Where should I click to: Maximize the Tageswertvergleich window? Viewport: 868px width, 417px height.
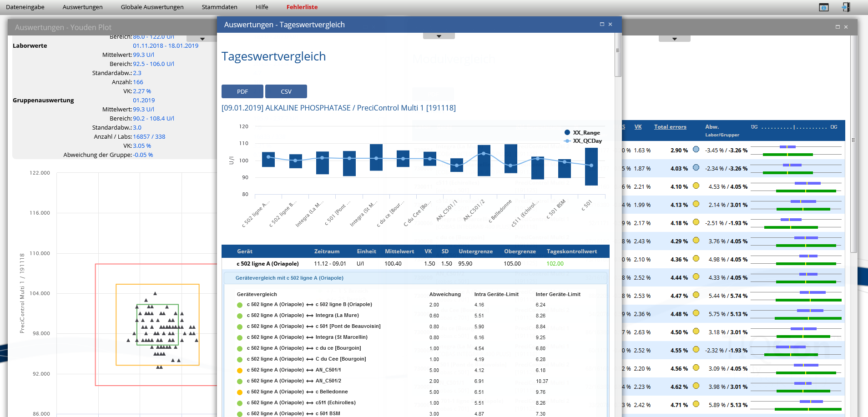click(x=602, y=24)
